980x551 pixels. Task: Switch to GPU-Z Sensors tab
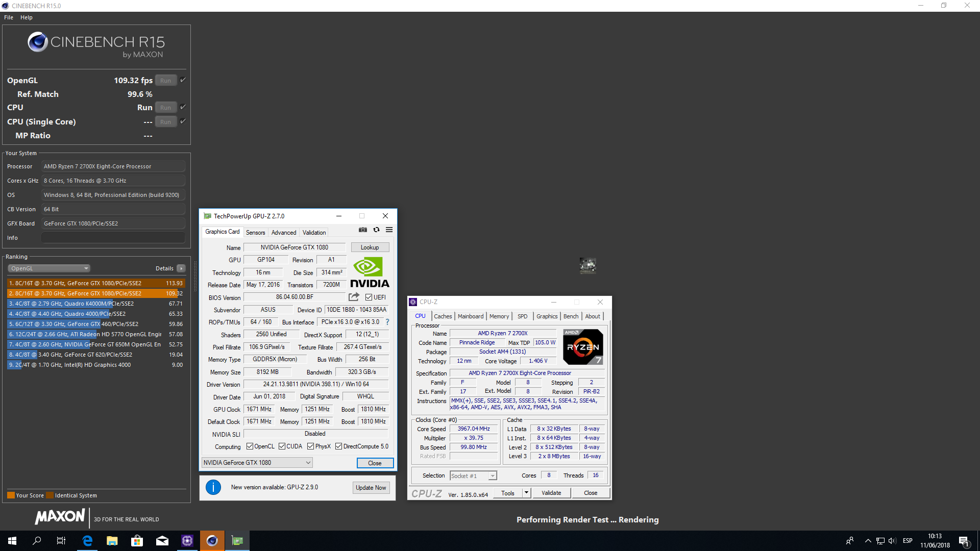pyautogui.click(x=255, y=233)
